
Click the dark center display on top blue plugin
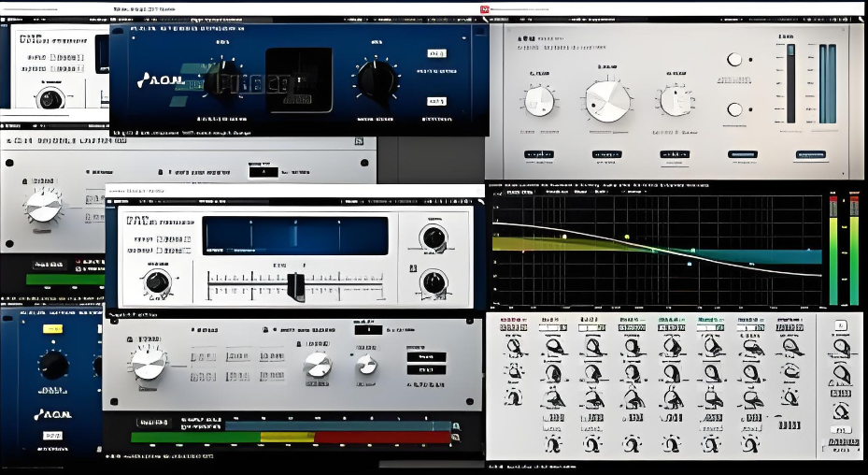(299, 80)
